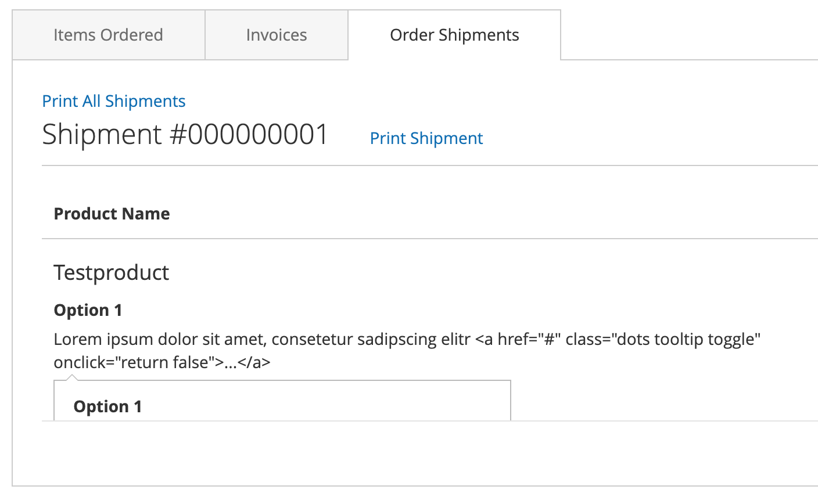This screenshot has height=504, width=818.
Task: Click the words consetetur sadipscing elitr
Action: point(371,339)
